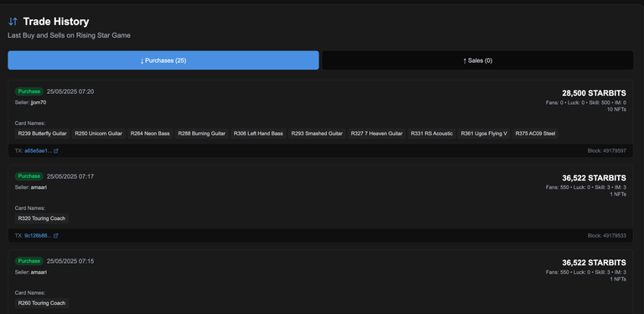Open external link icon beside TX 9c126b86
This screenshot has width=644, height=314.
(56, 235)
